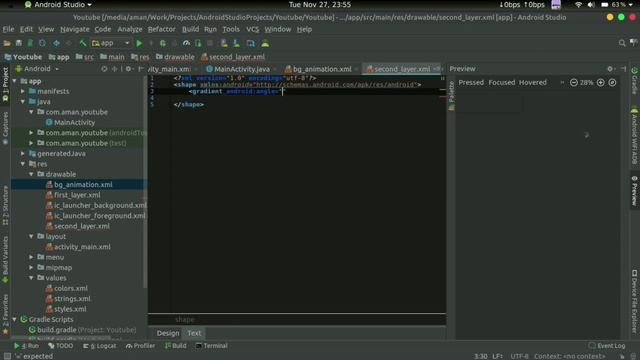
Task: Expand the generatedJava folder
Action: 23,153
